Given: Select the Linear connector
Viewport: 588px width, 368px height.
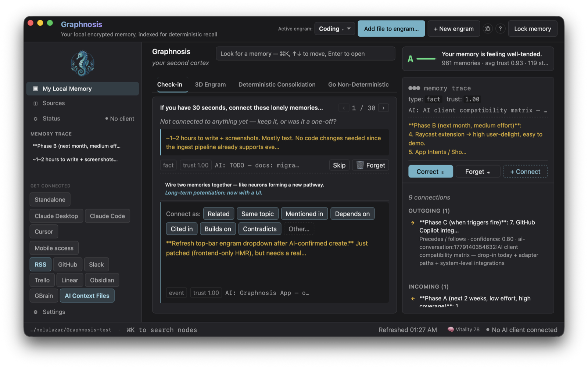Looking at the screenshot, I should [x=70, y=280].
